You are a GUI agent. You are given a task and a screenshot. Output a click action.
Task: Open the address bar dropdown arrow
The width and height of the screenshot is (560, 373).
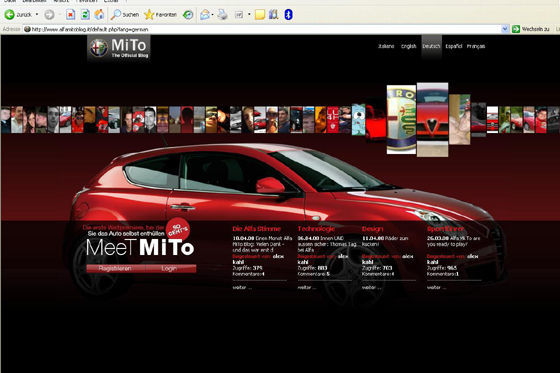[505, 29]
